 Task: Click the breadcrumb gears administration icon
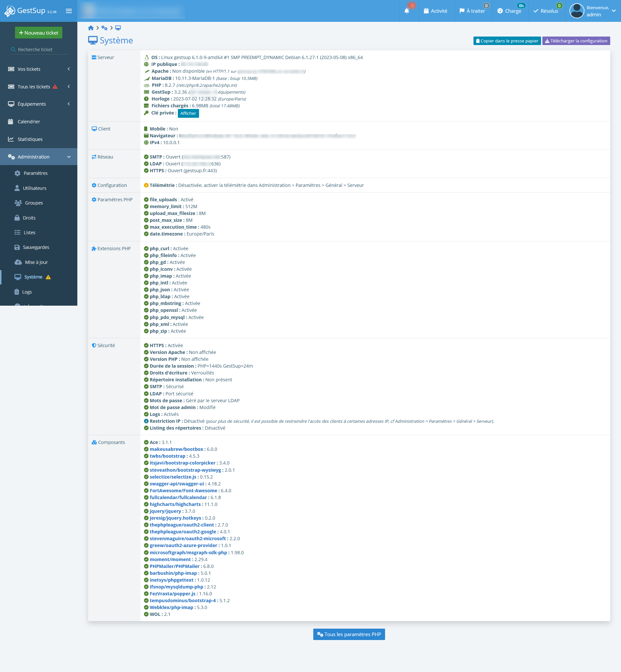pyautogui.click(x=104, y=28)
